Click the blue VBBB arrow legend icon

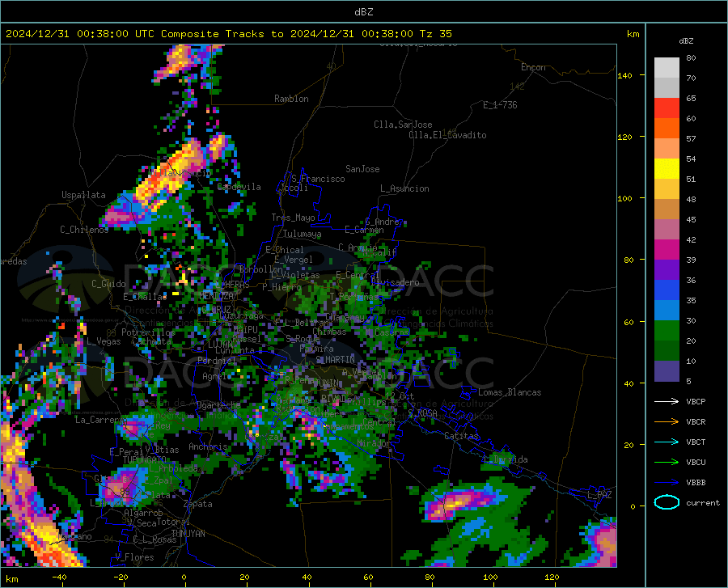point(667,482)
